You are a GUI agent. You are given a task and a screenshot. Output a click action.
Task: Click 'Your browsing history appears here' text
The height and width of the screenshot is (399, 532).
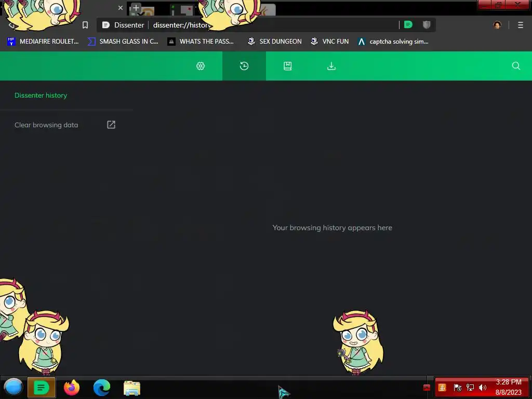[x=332, y=228]
